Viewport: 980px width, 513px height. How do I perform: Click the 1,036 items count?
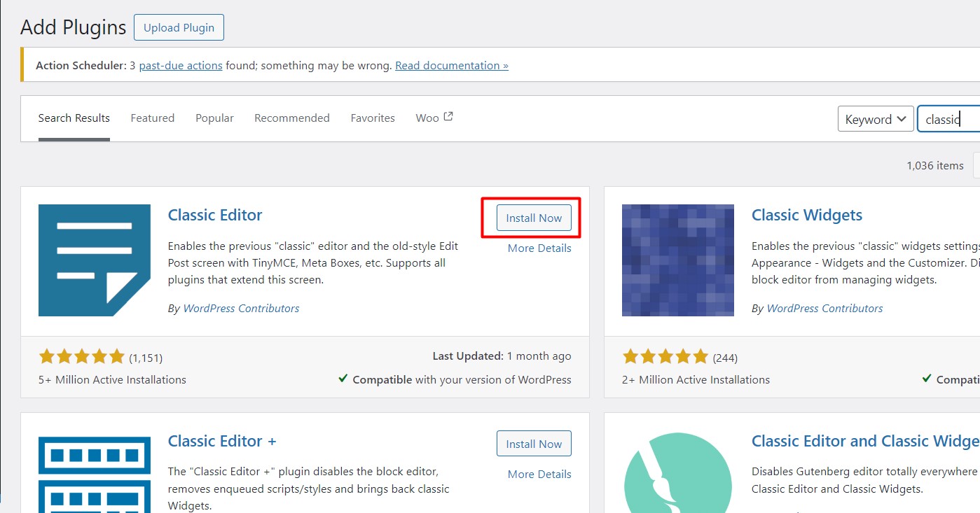tap(935, 166)
